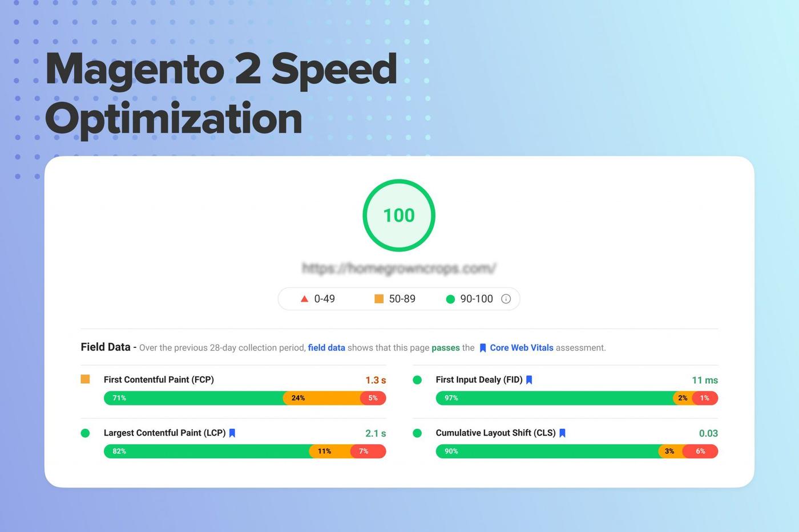
Task: Click the 6% red segment of the CLS bar
Action: tap(700, 451)
